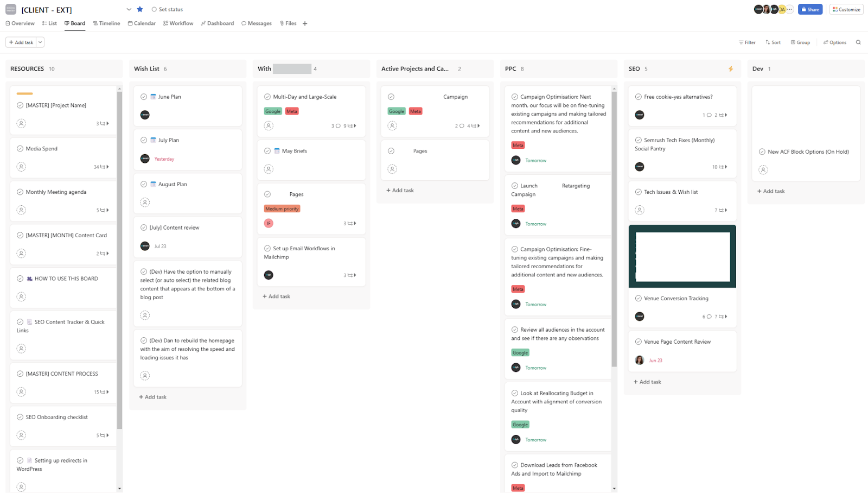The width and height of the screenshot is (868, 493).
Task: Open the Dashboard tab
Action: pos(217,23)
